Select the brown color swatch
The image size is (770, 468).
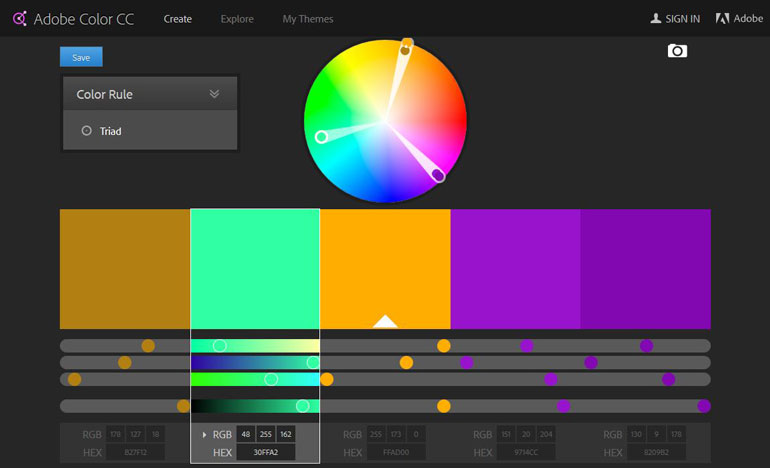(125, 269)
